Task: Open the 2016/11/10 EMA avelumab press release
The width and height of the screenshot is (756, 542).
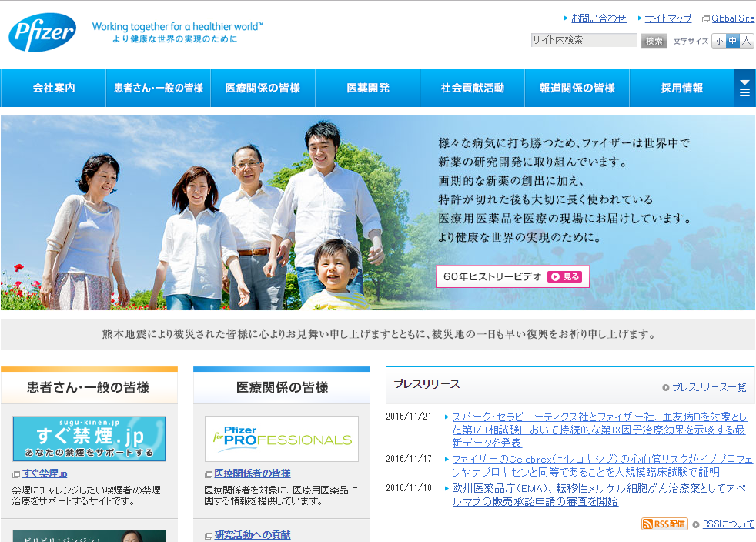Action: (599, 495)
